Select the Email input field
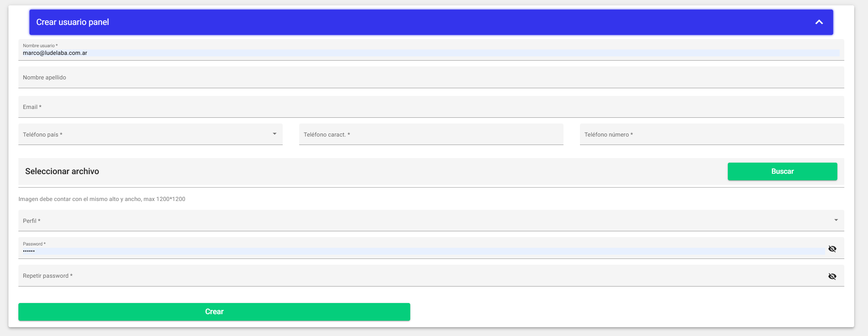Image resolution: width=868 pixels, height=336 pixels. point(431,107)
